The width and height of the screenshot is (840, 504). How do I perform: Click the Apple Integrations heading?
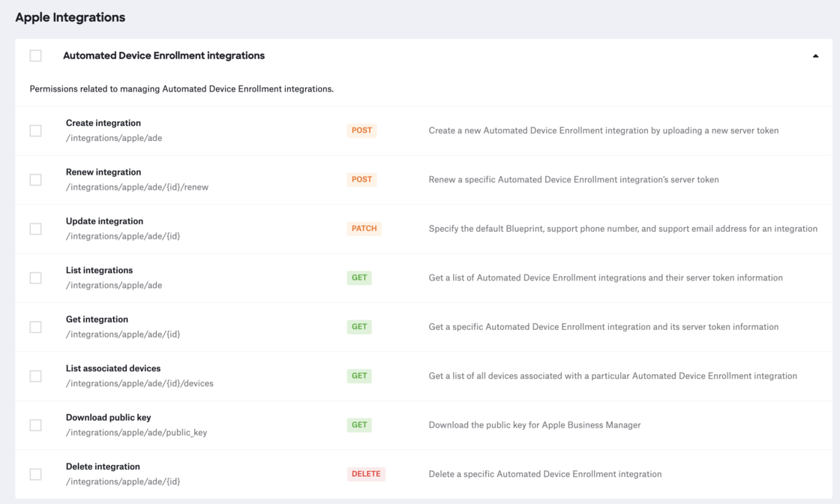click(x=70, y=16)
